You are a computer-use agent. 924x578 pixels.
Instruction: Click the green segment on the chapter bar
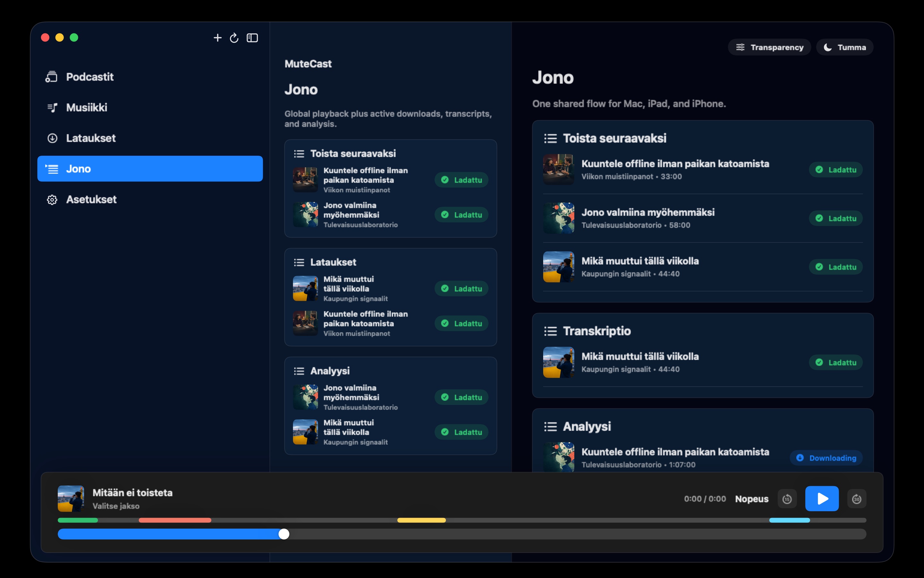coord(78,520)
